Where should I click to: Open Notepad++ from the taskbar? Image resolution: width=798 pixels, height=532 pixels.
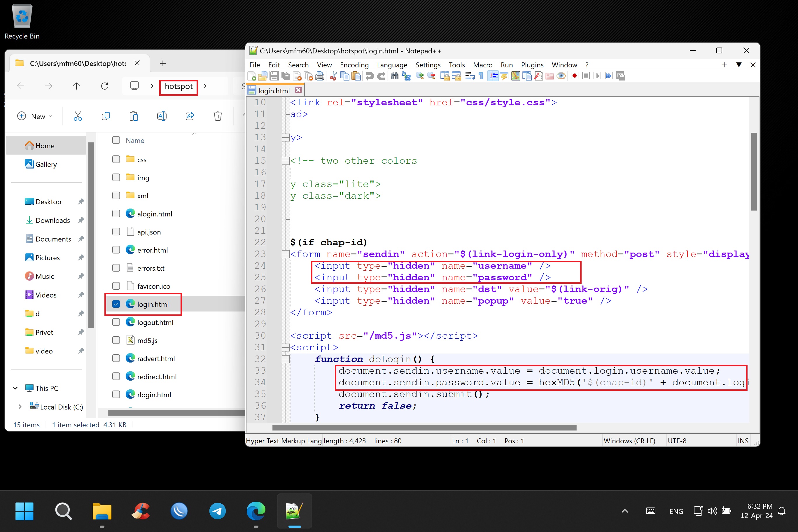[294, 511]
